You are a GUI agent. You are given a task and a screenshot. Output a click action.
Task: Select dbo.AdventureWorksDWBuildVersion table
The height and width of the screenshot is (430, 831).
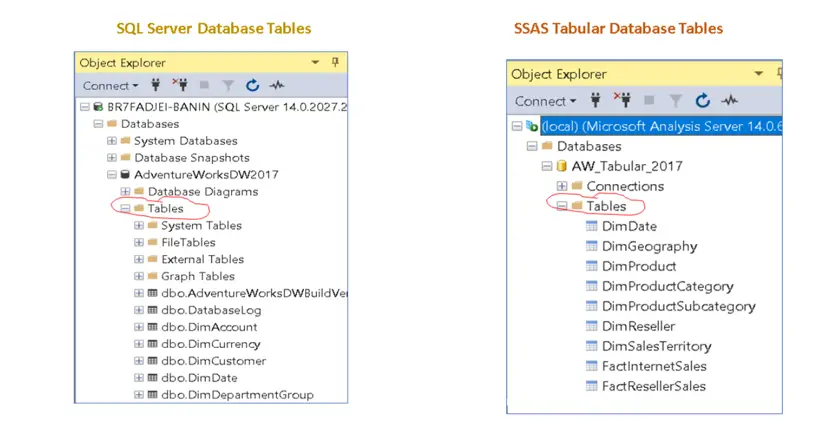tap(254, 293)
